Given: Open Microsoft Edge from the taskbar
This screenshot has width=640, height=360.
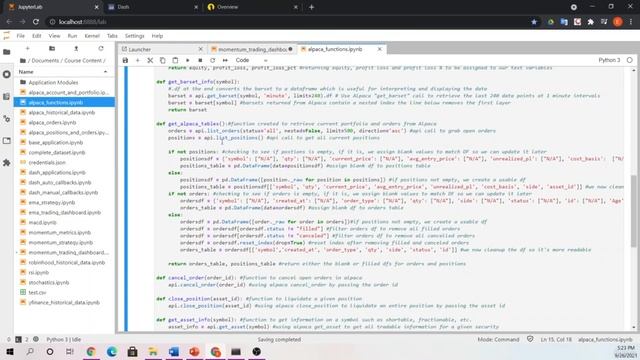Looking at the screenshot, I should click(111, 351).
